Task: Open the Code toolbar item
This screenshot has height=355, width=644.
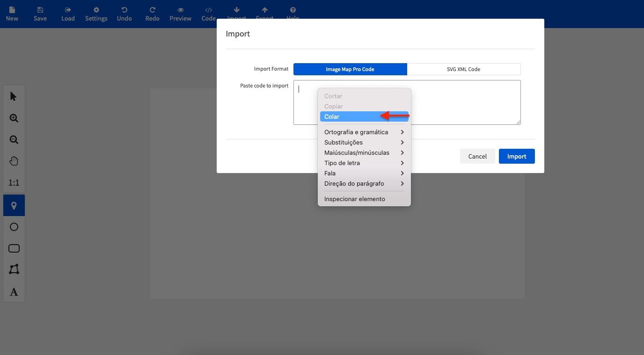Action: [x=209, y=14]
